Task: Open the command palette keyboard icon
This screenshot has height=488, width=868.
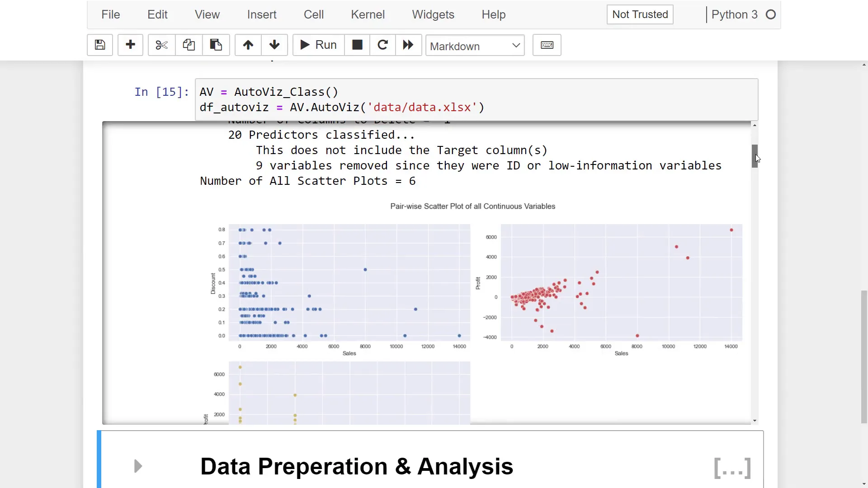Action: [547, 45]
